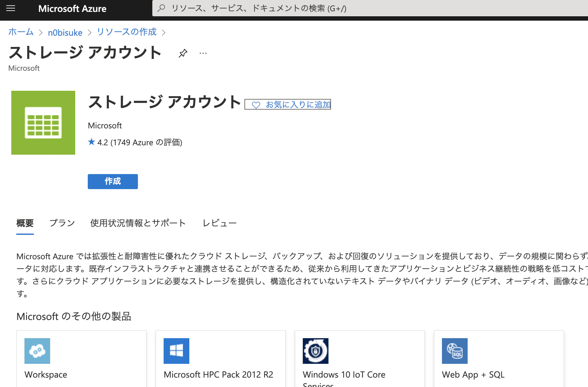This screenshot has width=588, height=387.
Task: Switch to the プラン tab
Action: 62,223
